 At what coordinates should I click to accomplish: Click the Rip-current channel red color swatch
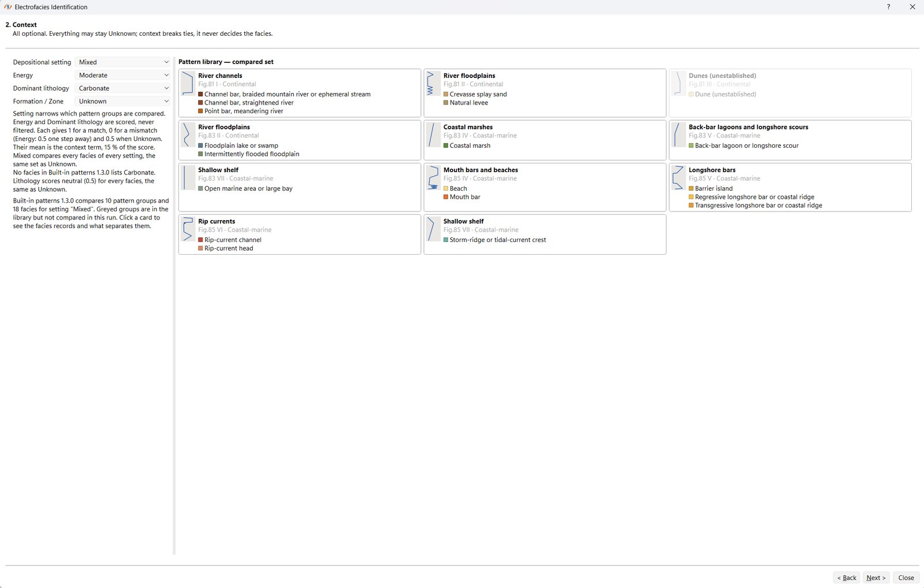[200, 240]
